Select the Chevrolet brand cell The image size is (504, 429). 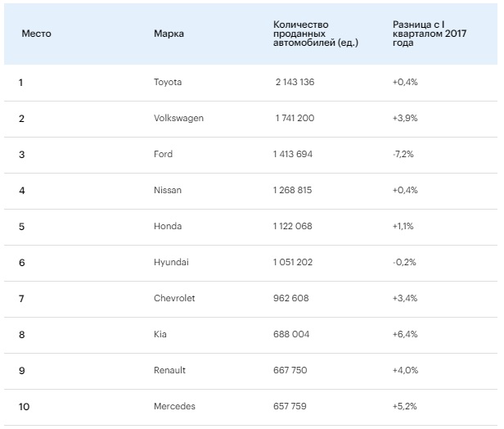click(x=174, y=298)
